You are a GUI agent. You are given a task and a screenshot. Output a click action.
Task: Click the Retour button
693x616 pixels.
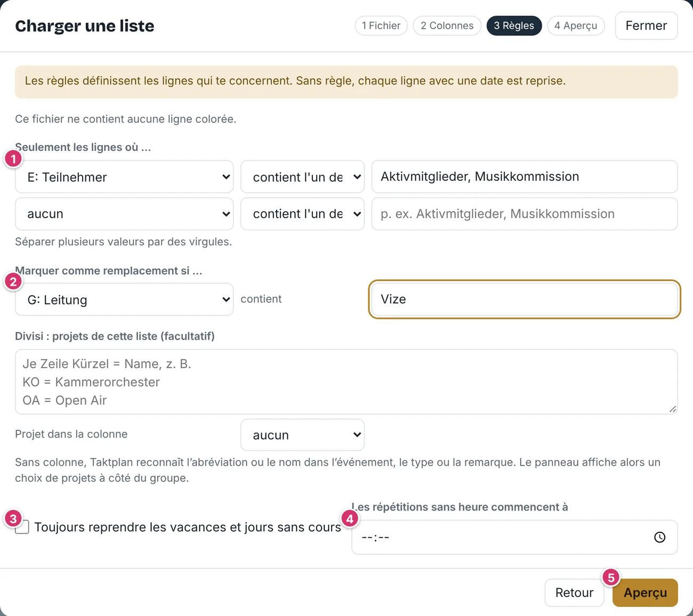point(574,593)
